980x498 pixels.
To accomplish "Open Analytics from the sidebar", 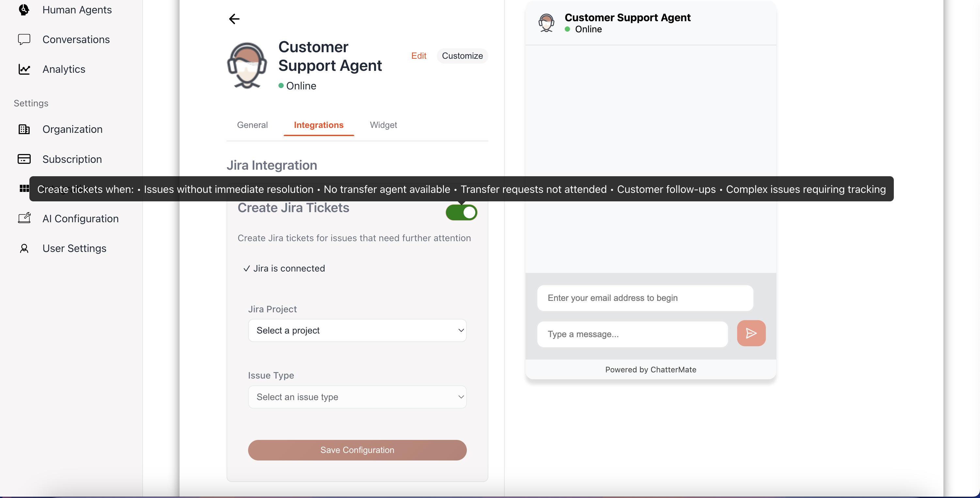I will pyautogui.click(x=24, y=69).
